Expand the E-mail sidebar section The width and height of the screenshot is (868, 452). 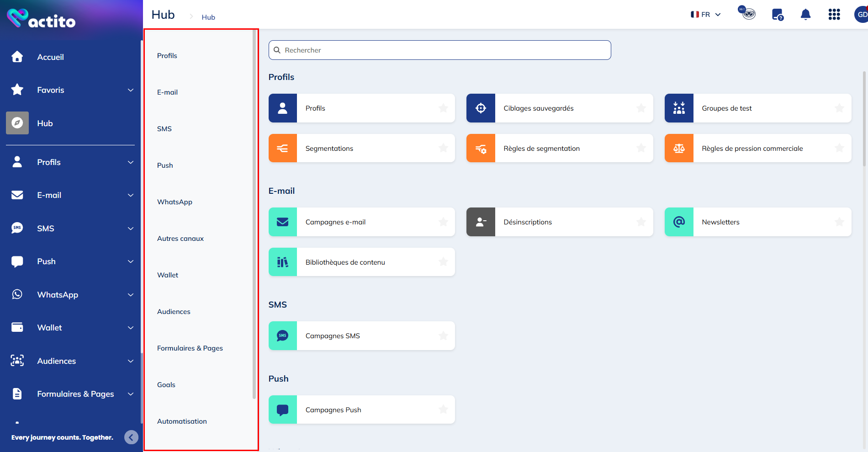(x=131, y=195)
